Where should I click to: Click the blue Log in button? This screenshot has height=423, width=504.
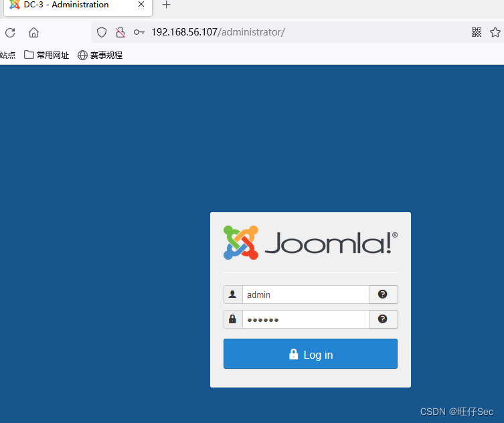click(x=311, y=353)
